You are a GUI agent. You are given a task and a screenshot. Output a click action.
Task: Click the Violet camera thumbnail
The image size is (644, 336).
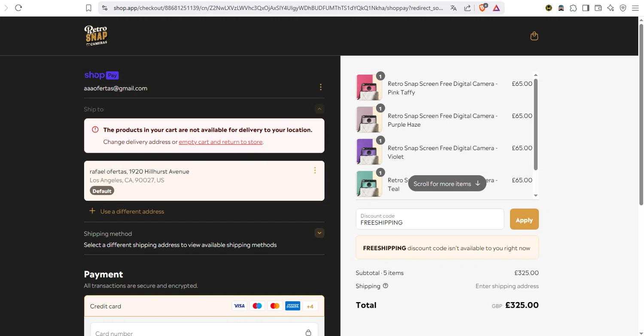[x=369, y=152]
